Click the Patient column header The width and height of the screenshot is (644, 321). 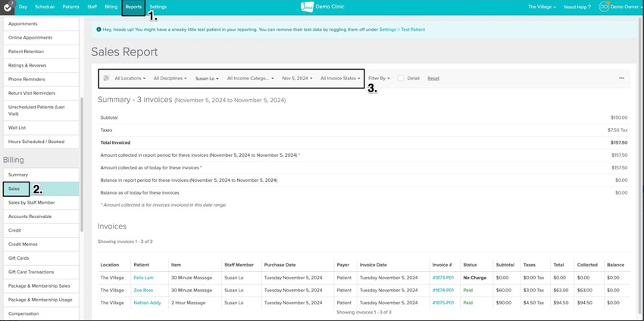[141, 265]
